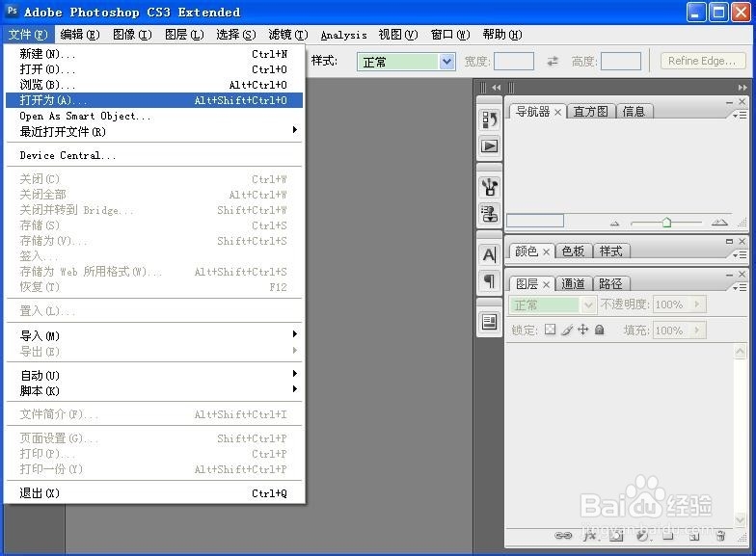Open the History panel icon in the dock
The height and width of the screenshot is (556, 756).
click(x=490, y=119)
